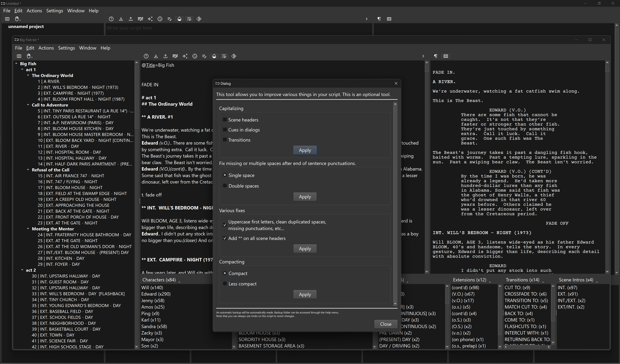The image size is (620, 364).
Task: Click the help question mark icon
Action: [146, 56]
